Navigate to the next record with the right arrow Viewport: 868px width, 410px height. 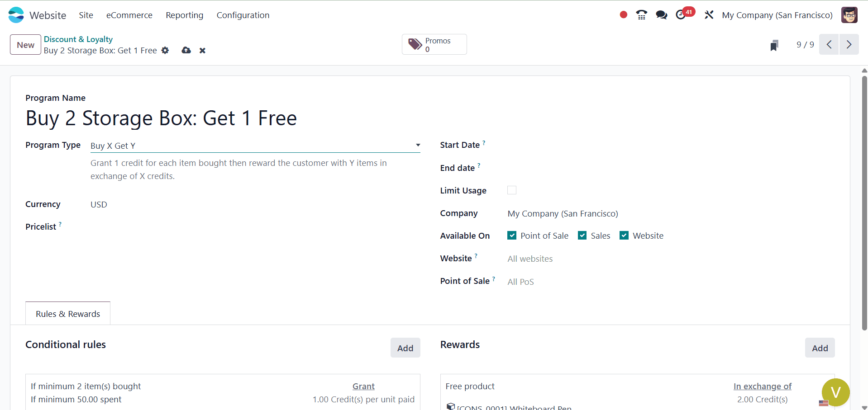849,44
